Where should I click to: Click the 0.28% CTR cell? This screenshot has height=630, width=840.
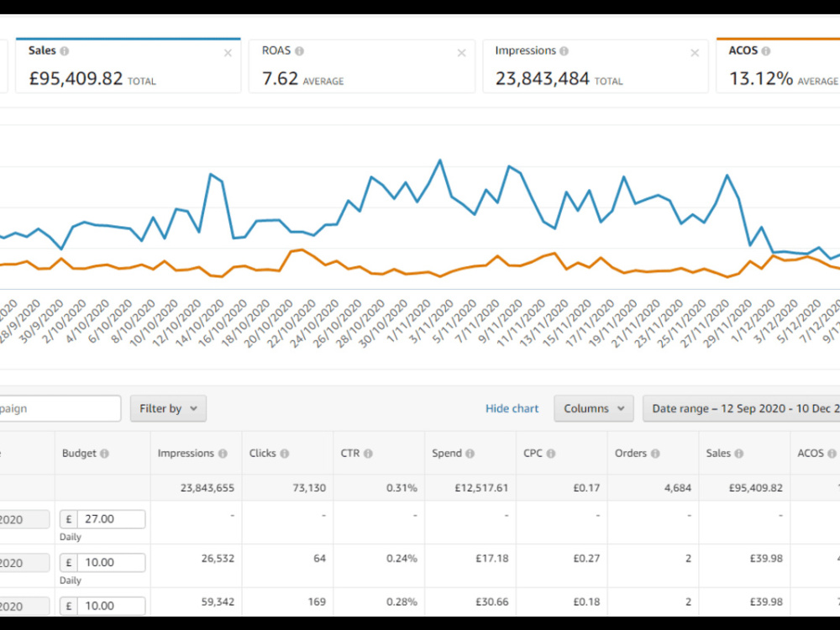click(x=402, y=601)
